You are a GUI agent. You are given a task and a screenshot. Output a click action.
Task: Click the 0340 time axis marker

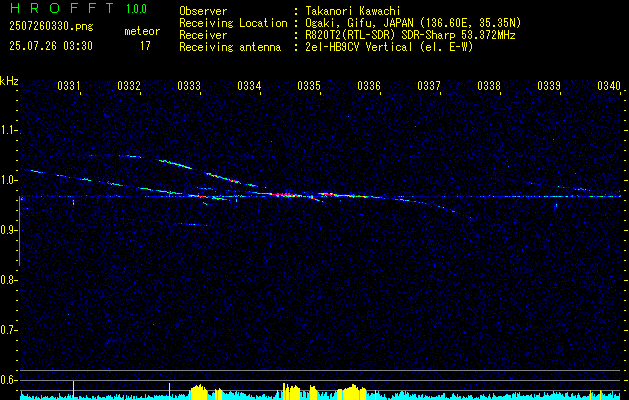click(x=609, y=86)
